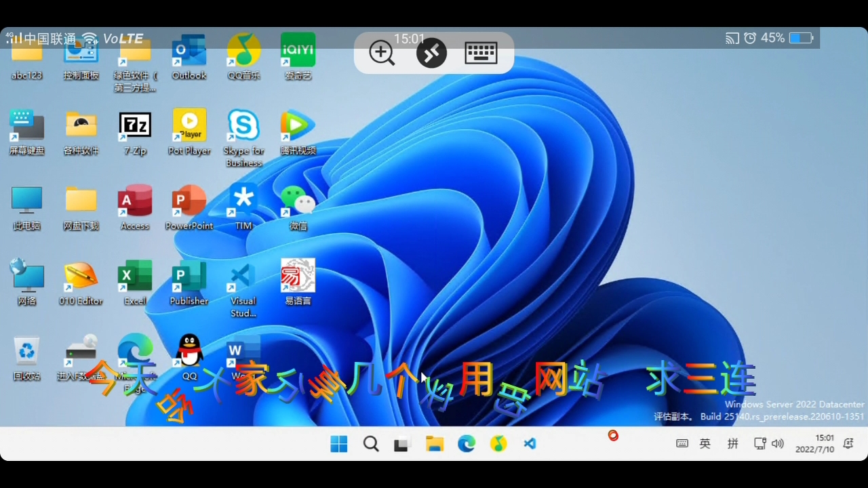Open the 网盘下载 folder
868x488 pixels.
click(81, 207)
